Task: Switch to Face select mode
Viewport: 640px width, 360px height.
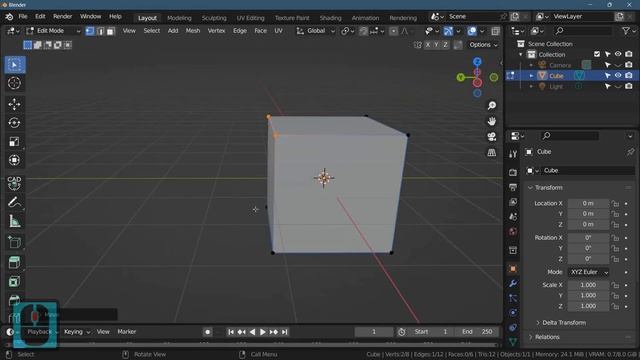Action: pos(111,31)
